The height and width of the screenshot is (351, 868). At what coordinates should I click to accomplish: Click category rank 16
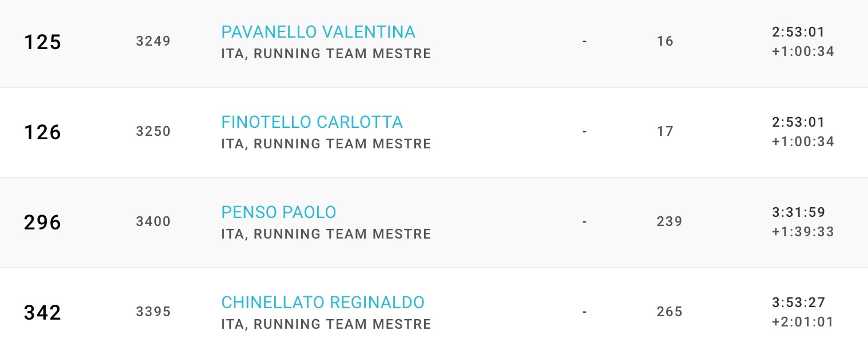[665, 42]
